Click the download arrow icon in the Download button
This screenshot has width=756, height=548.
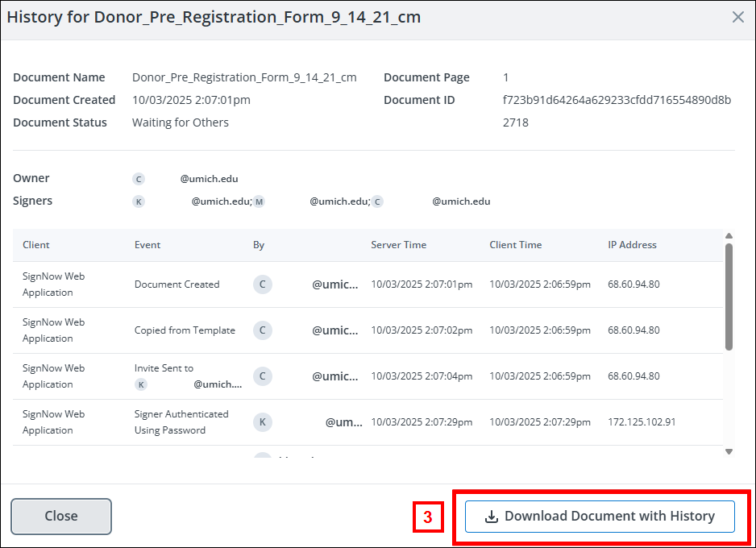[492, 517]
